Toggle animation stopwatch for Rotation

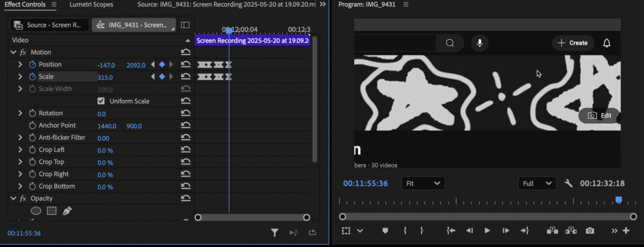[33, 113]
